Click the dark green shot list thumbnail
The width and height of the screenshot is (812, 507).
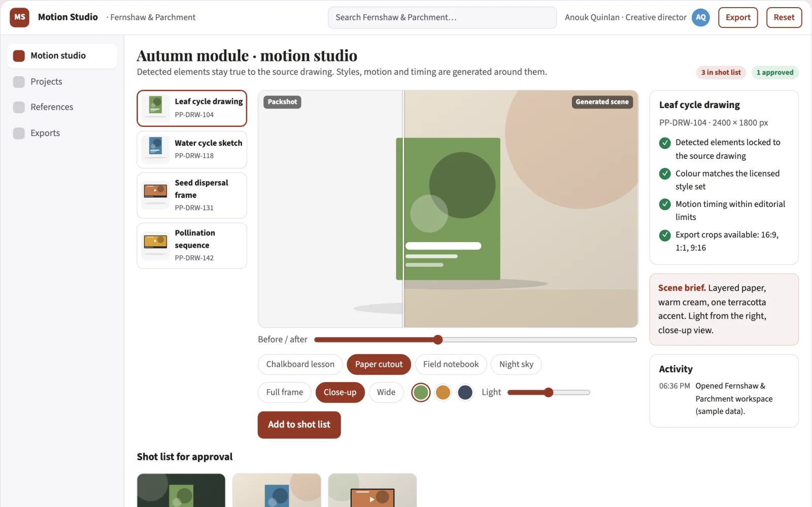tap(181, 490)
